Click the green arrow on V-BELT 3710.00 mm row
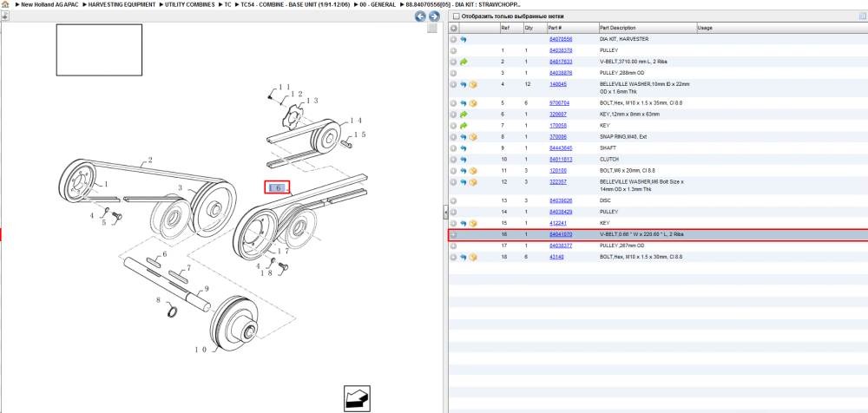This screenshot has height=413, width=868. 464,62
